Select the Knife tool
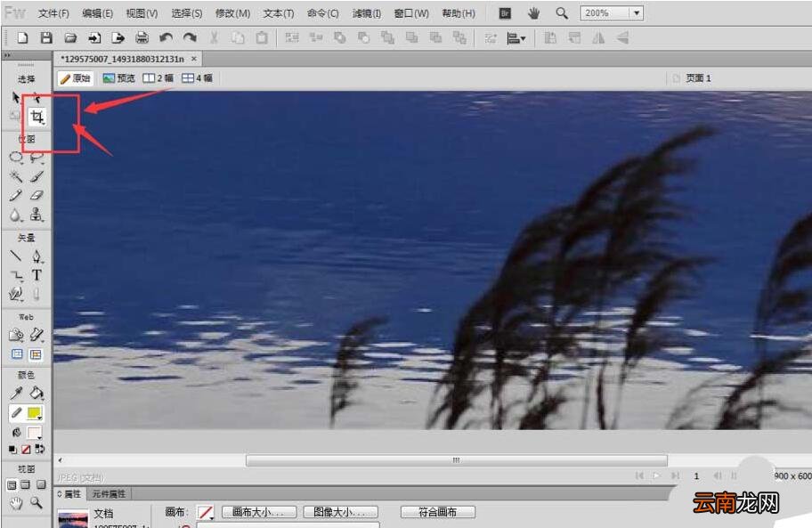The height and width of the screenshot is (528, 812). [x=37, y=294]
